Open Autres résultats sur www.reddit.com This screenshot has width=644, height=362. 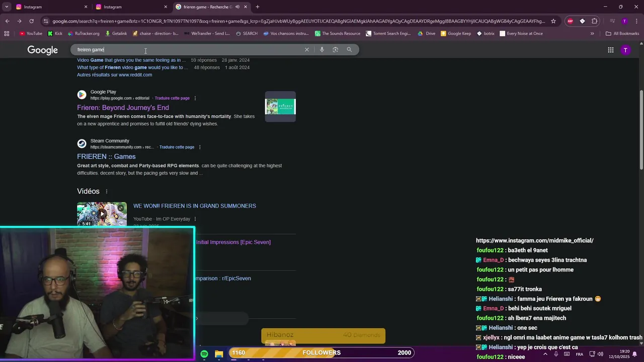114,75
